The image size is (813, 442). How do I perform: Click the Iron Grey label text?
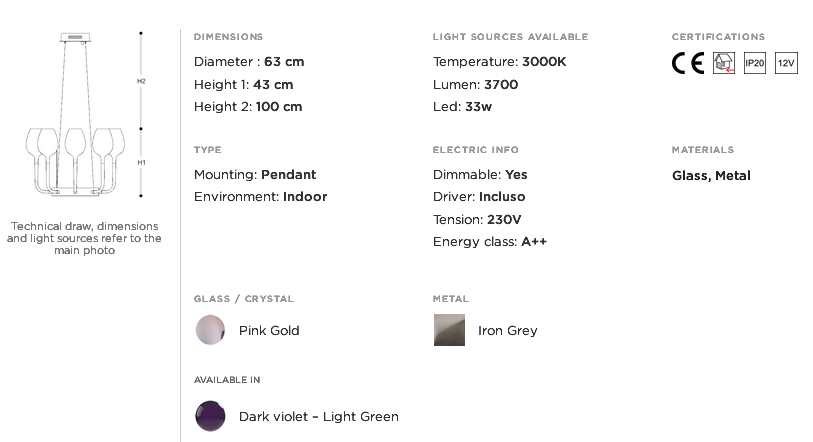(x=508, y=330)
